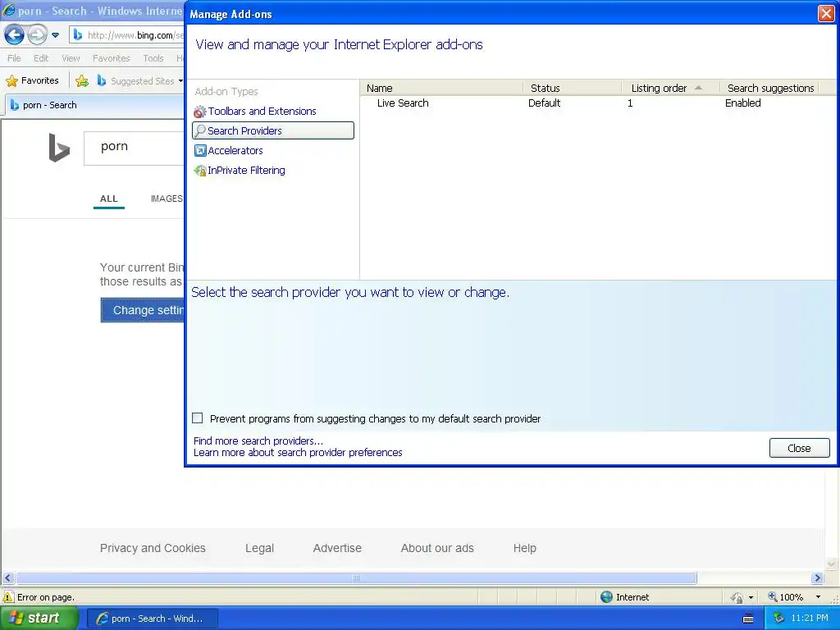
Task: Click the Accelerators icon
Action: pyautogui.click(x=200, y=151)
